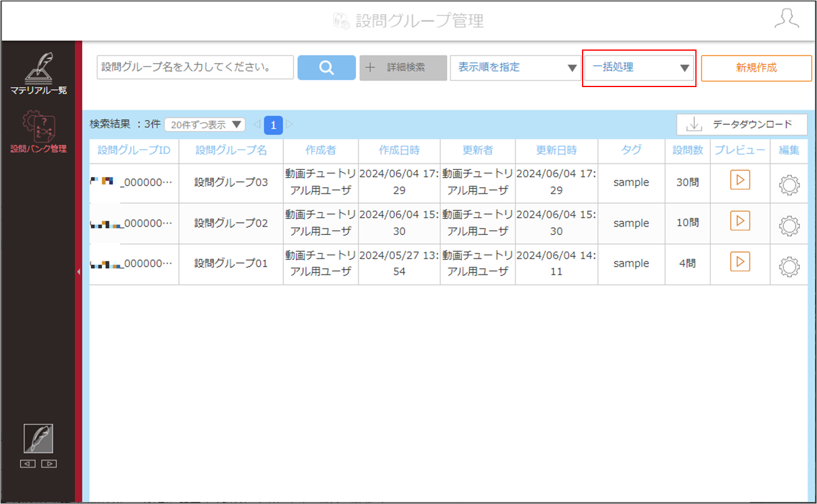Click the feather icon at sidebar bottom

[x=38, y=438]
